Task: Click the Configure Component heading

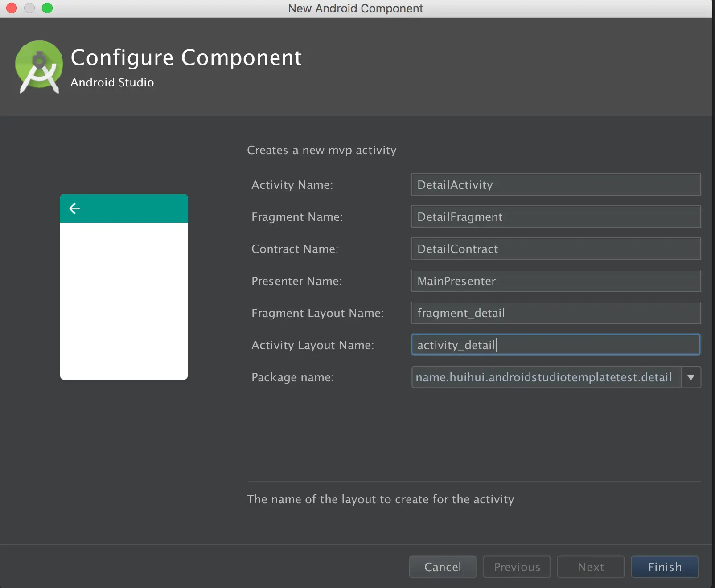Action: [186, 58]
